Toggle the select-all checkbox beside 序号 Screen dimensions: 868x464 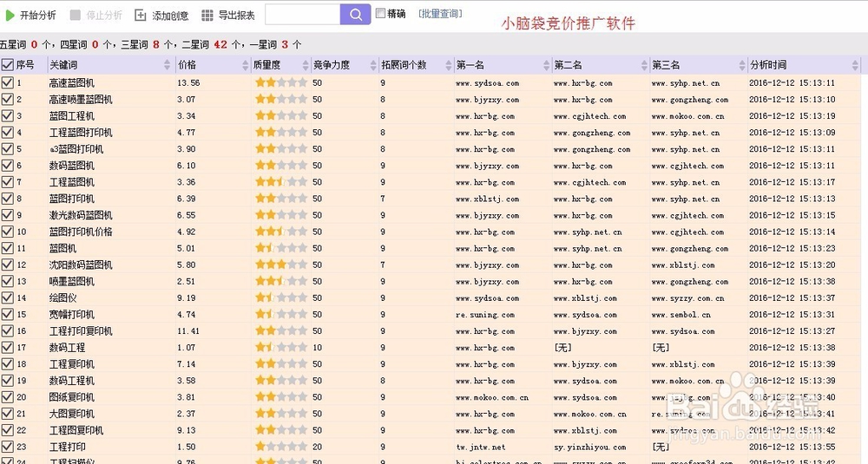coord(7,65)
